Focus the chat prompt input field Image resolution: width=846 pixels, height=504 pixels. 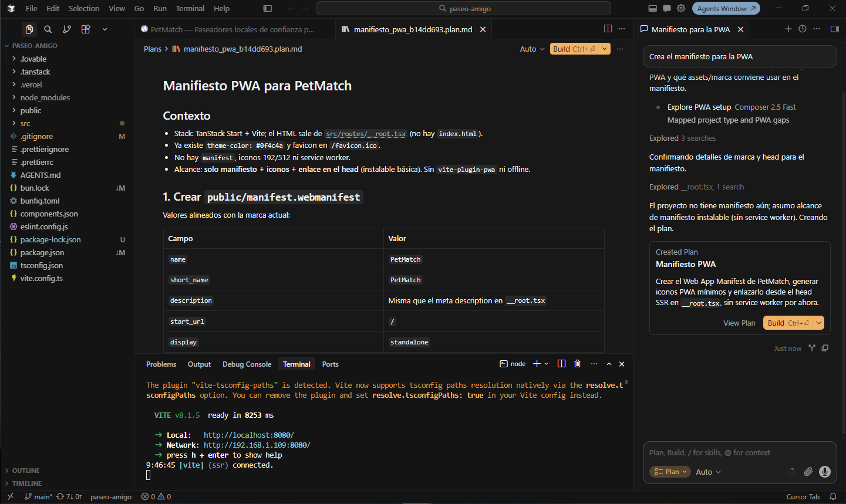click(740, 452)
